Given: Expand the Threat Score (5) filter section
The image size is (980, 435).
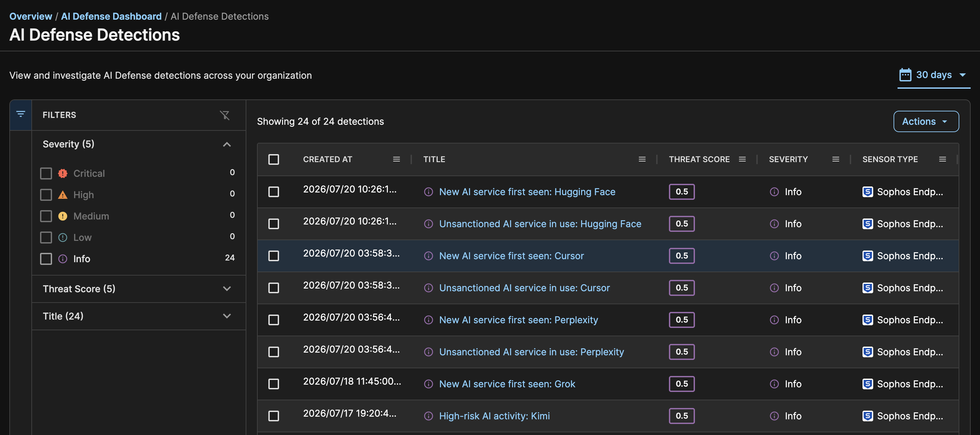Looking at the screenshot, I should click(x=227, y=289).
